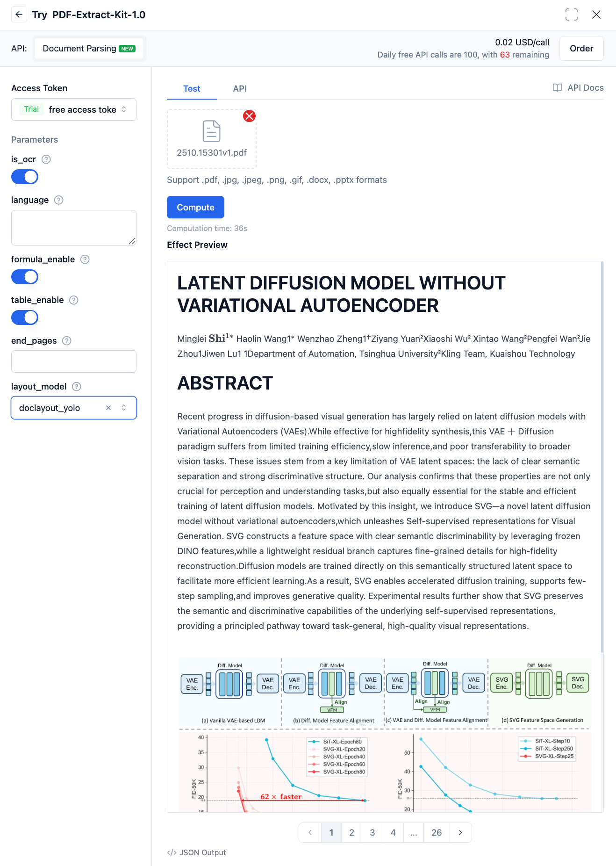
Task: Show help tooltip for table_enable
Action: [x=74, y=300]
